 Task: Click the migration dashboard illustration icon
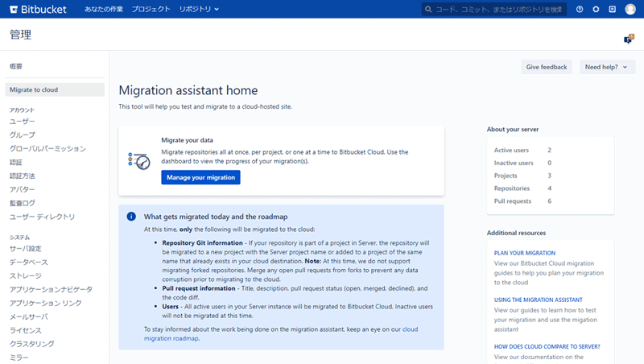tap(138, 160)
